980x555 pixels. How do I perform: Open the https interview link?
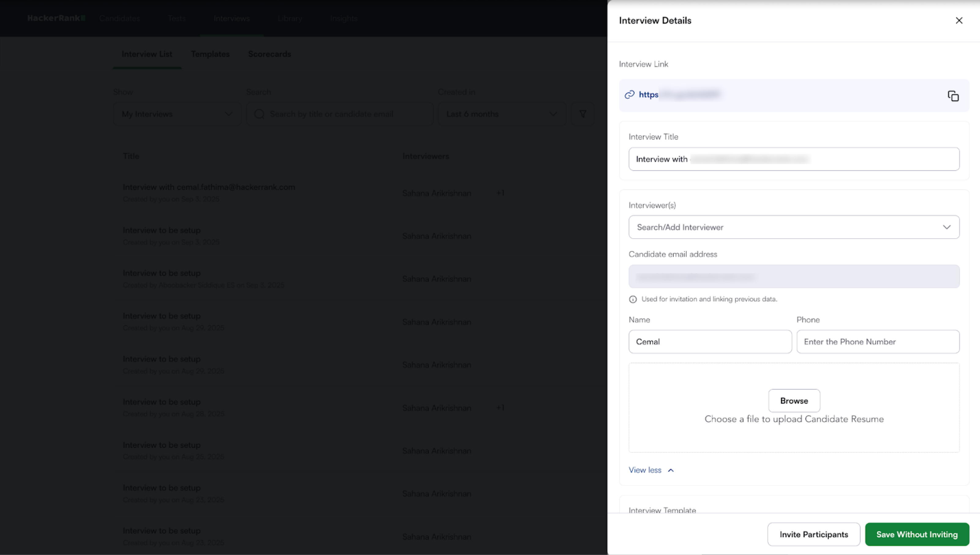point(649,95)
